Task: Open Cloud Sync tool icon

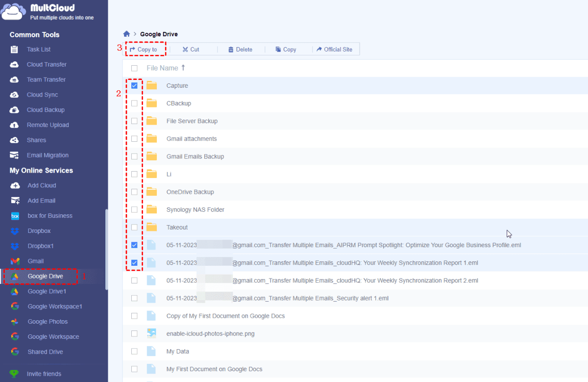Action: click(x=15, y=95)
